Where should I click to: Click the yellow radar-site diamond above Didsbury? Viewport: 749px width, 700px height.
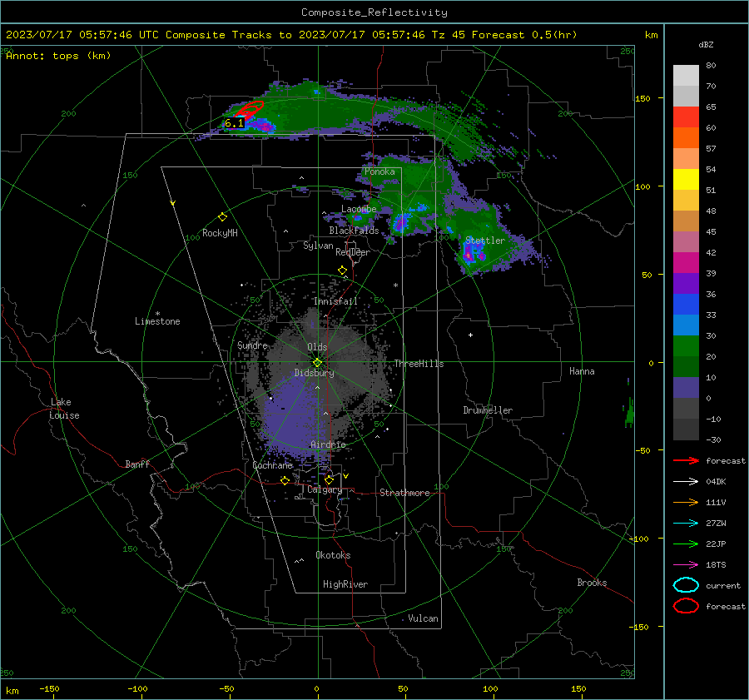coord(318,362)
